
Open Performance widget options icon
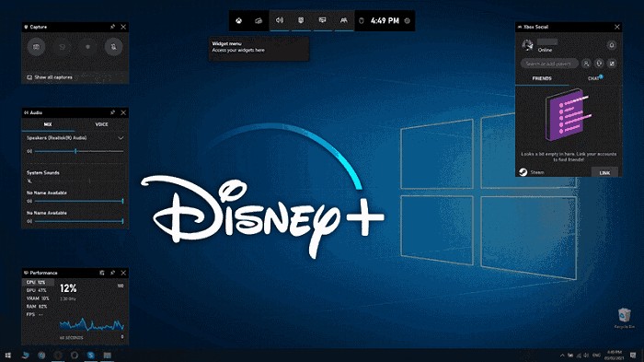coord(102,273)
